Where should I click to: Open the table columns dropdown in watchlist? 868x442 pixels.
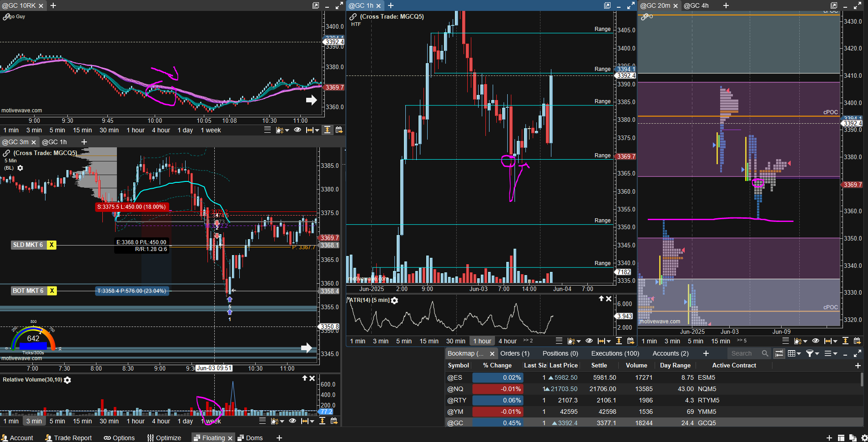(795, 353)
